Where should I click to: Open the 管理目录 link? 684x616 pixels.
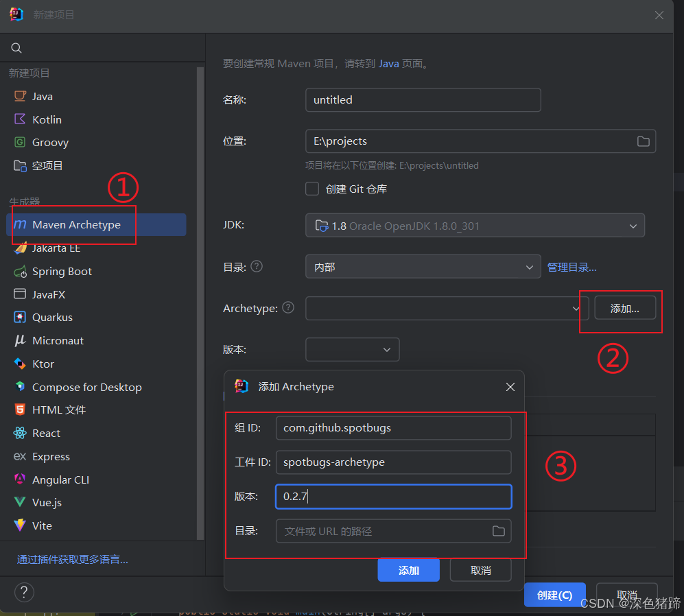(572, 268)
